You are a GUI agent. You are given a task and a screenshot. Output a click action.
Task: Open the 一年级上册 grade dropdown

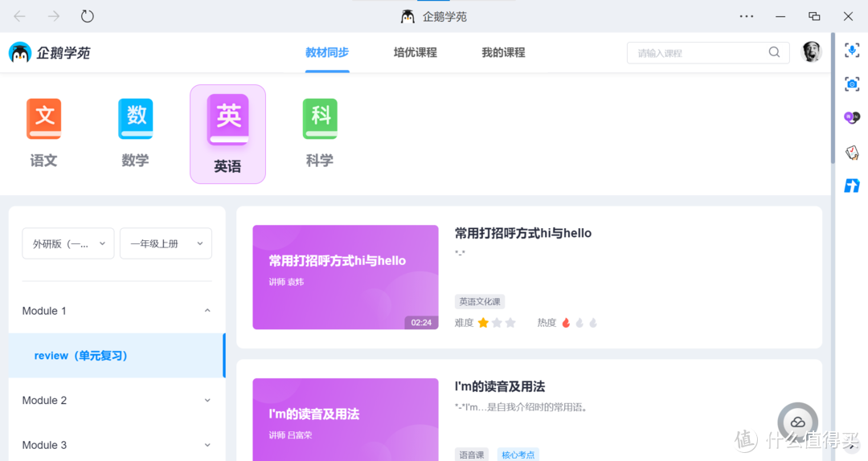point(166,243)
